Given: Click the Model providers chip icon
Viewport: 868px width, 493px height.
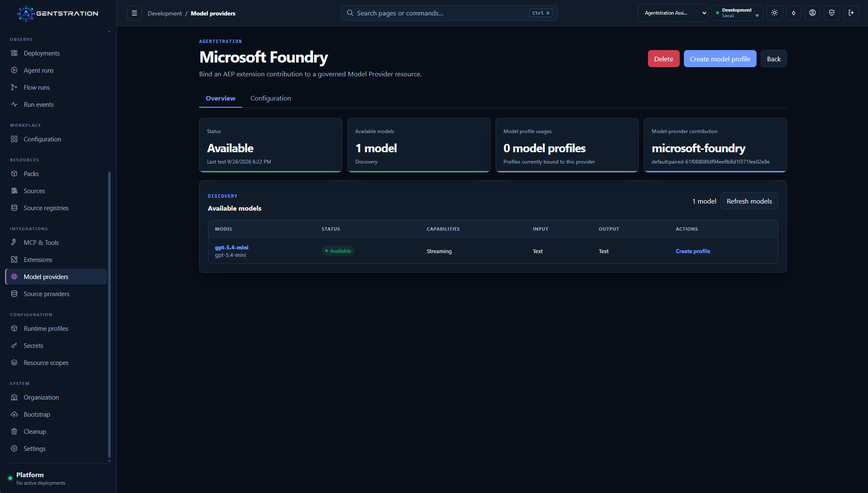Looking at the screenshot, I should tap(14, 277).
